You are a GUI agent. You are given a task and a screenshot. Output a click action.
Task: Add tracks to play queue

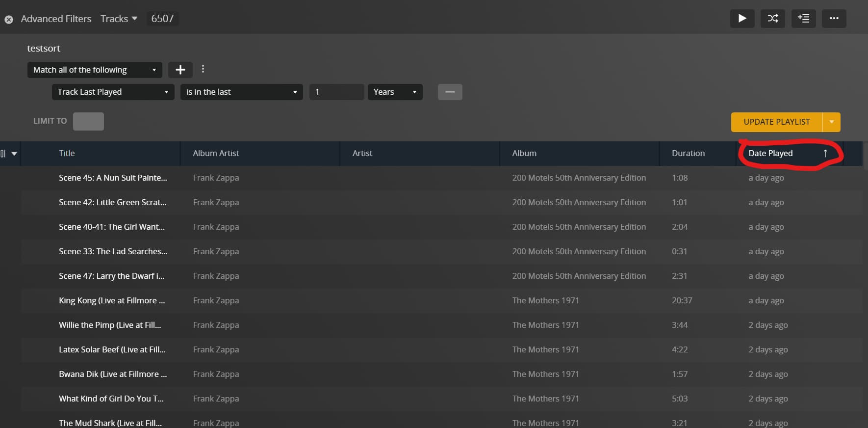[x=803, y=19]
